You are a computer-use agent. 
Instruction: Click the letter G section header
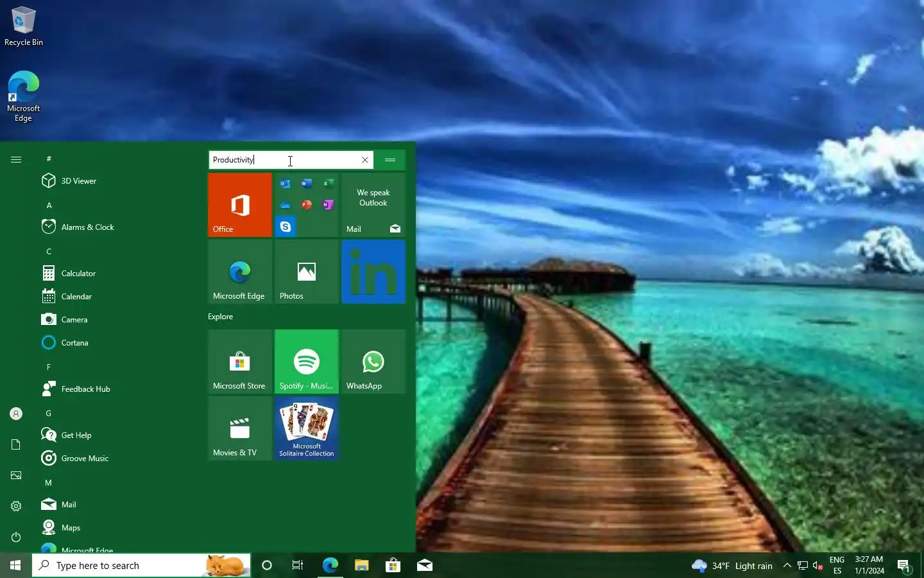pos(49,414)
